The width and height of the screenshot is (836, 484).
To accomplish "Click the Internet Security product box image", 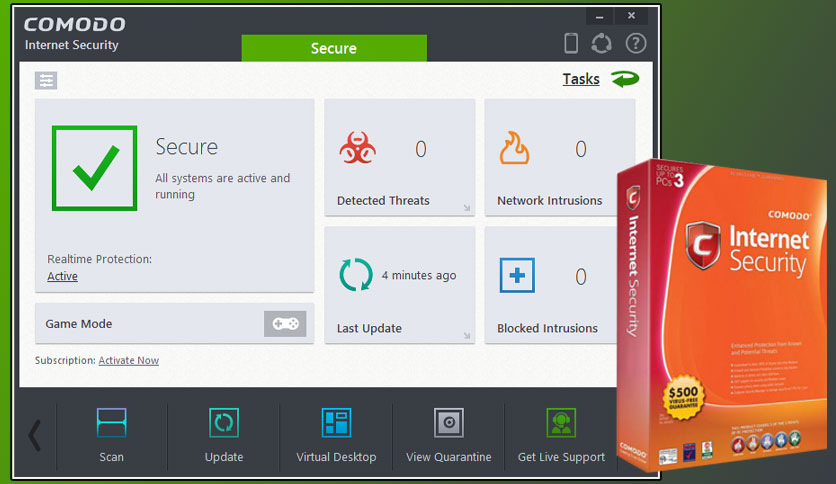I will tap(722, 314).
